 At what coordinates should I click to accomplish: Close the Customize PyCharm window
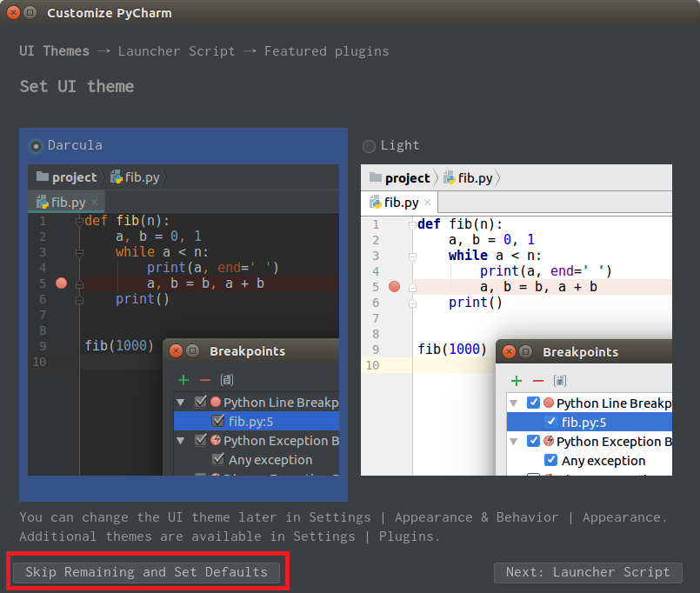(13, 12)
